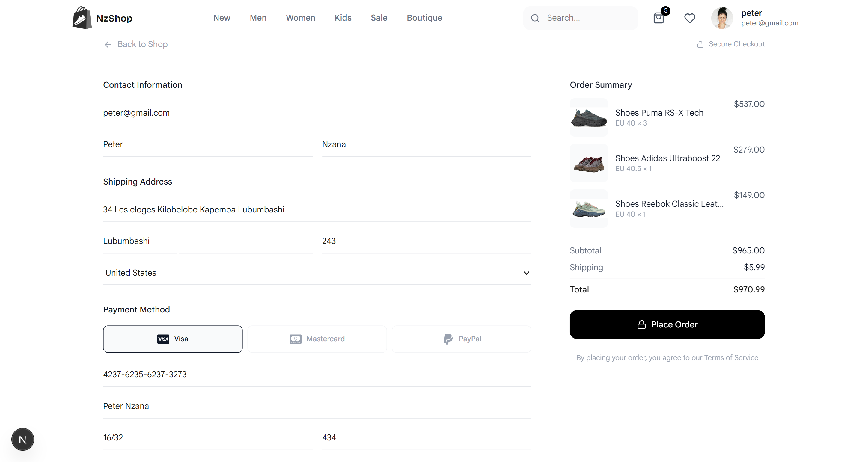The image size is (868, 462).
Task: Open the Sale section
Action: click(x=379, y=18)
